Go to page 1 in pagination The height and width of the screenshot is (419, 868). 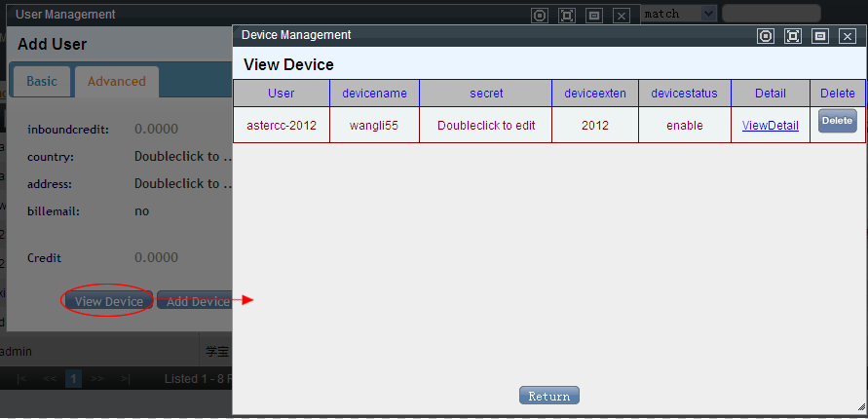73,378
